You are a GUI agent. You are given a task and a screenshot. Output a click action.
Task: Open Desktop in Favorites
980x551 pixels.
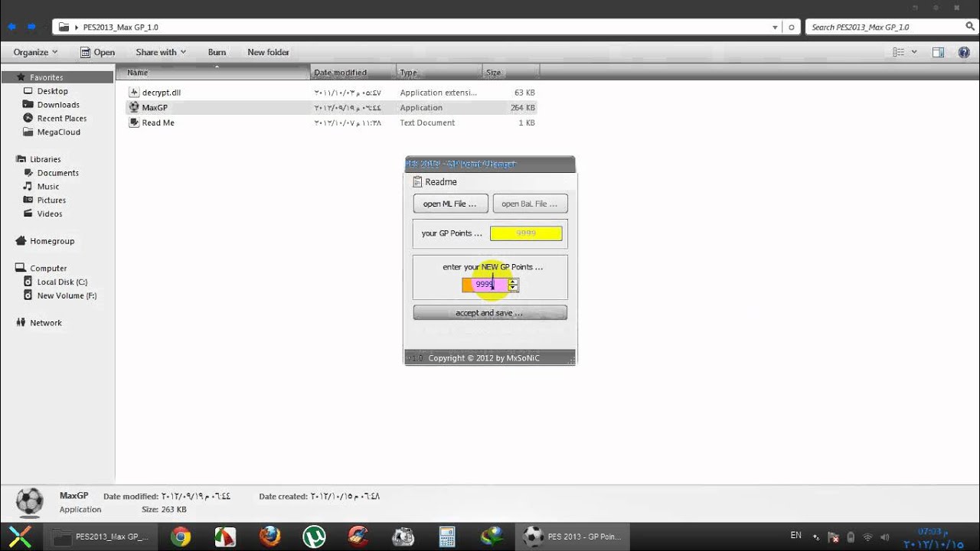[x=52, y=91]
